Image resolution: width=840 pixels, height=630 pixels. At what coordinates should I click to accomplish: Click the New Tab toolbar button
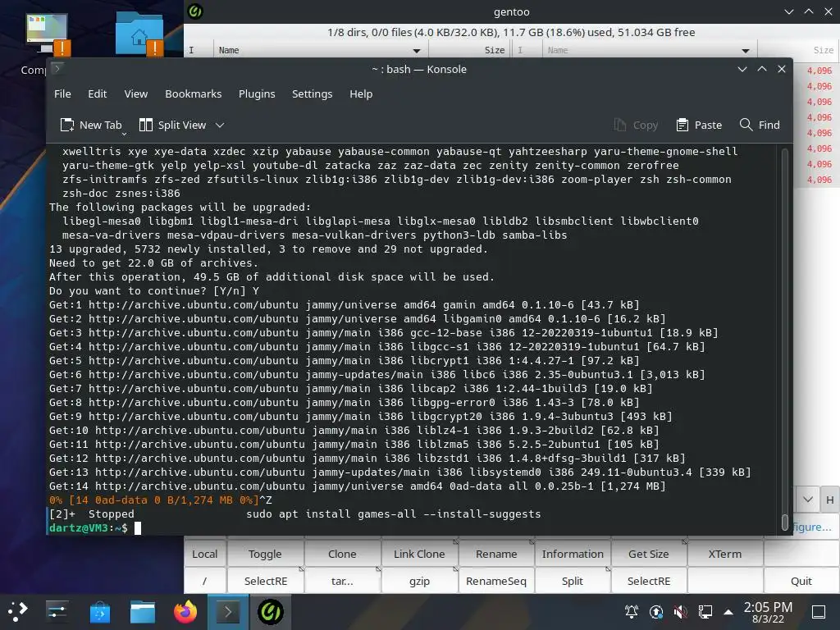point(91,125)
